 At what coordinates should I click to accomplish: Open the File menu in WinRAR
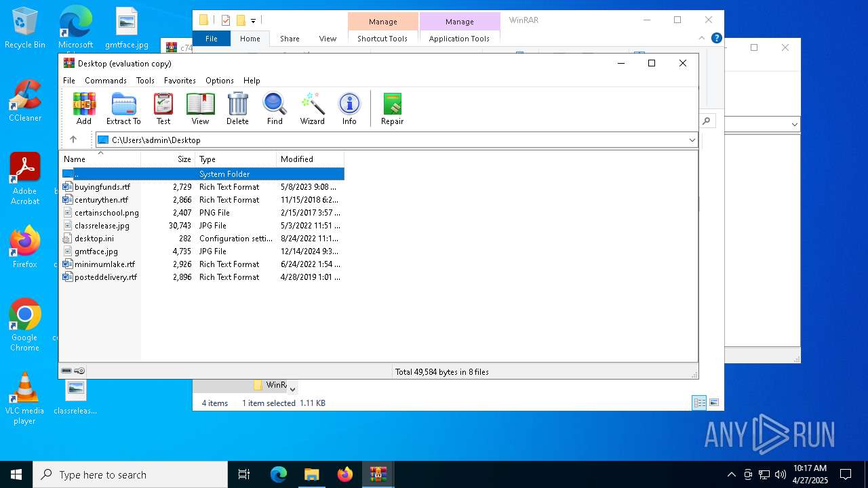click(x=69, y=80)
